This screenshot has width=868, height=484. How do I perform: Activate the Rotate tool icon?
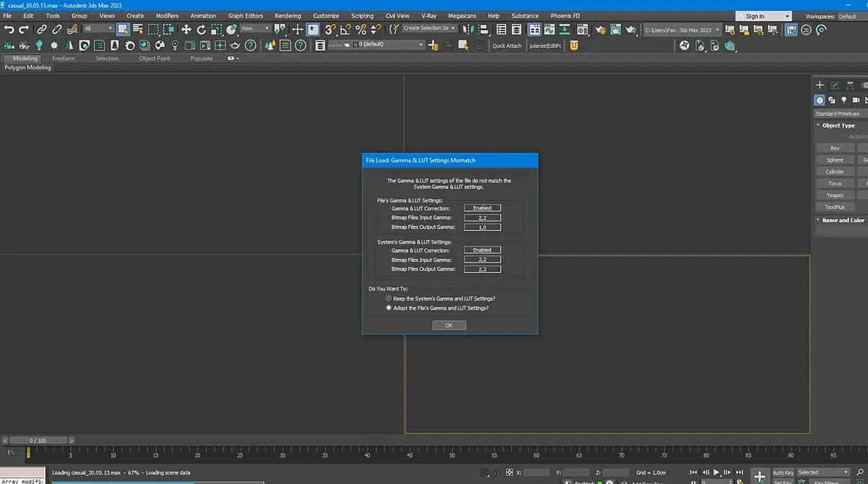click(x=202, y=29)
